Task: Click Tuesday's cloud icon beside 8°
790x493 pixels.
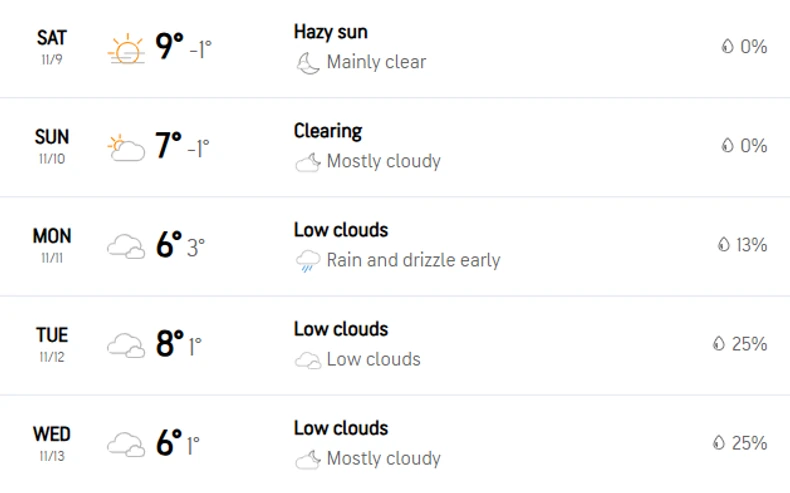Action: [126, 346]
